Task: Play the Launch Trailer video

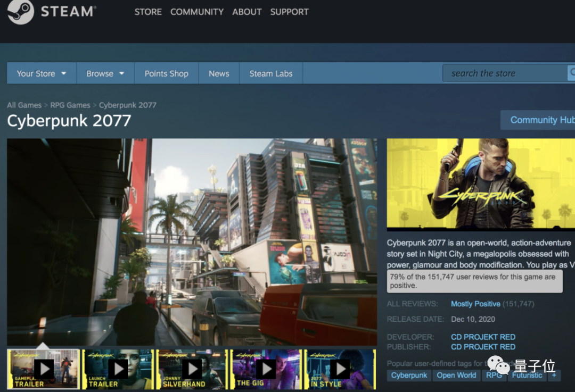Action: tap(118, 369)
